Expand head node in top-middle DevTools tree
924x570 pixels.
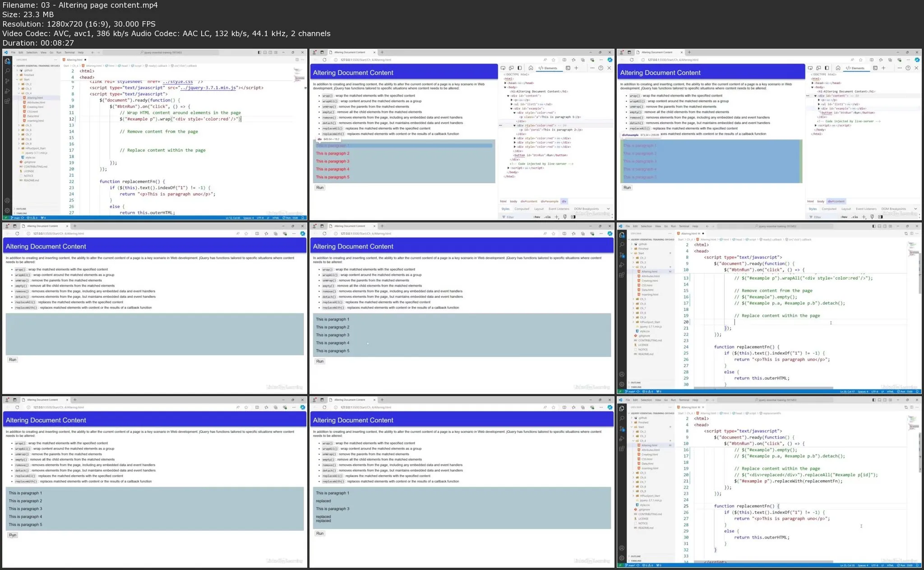coord(505,83)
